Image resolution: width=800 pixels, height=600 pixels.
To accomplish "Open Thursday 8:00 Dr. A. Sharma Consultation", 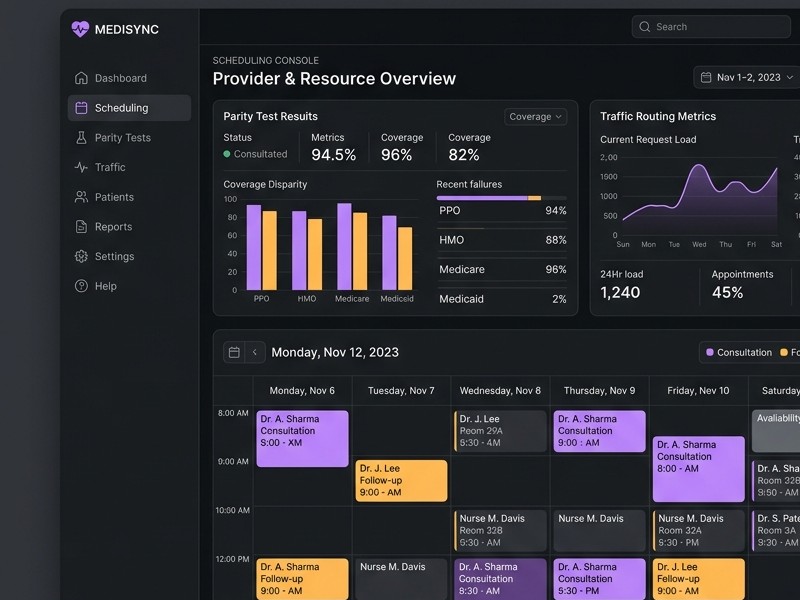I will 599,431.
